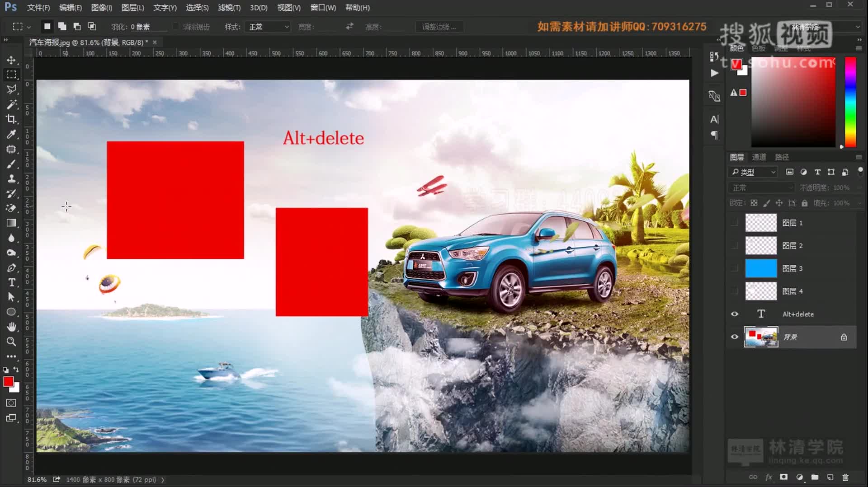Switch to the 通道 tab
Screen dimensions: 868x487
[759, 157]
